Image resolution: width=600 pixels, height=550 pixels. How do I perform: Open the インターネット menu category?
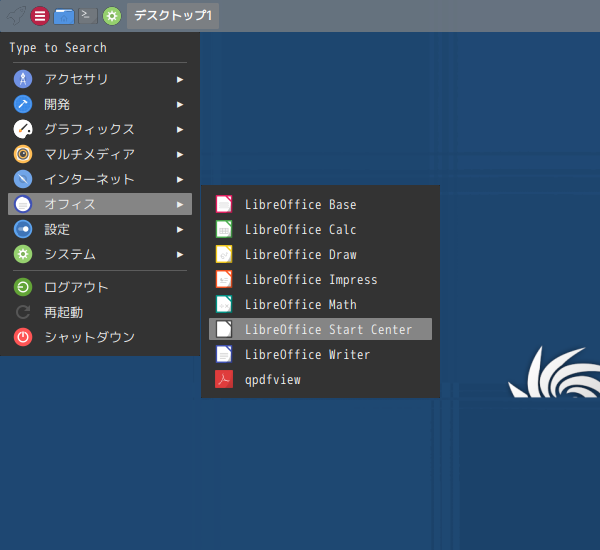pos(100,179)
